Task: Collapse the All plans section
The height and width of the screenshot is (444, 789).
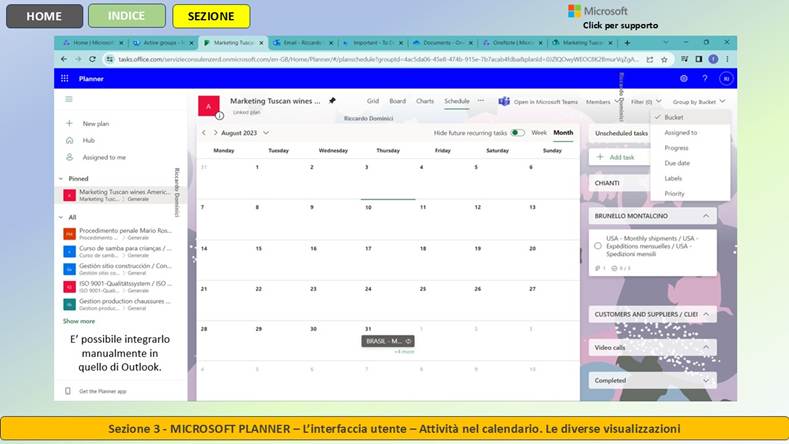Action: pyautogui.click(x=61, y=217)
